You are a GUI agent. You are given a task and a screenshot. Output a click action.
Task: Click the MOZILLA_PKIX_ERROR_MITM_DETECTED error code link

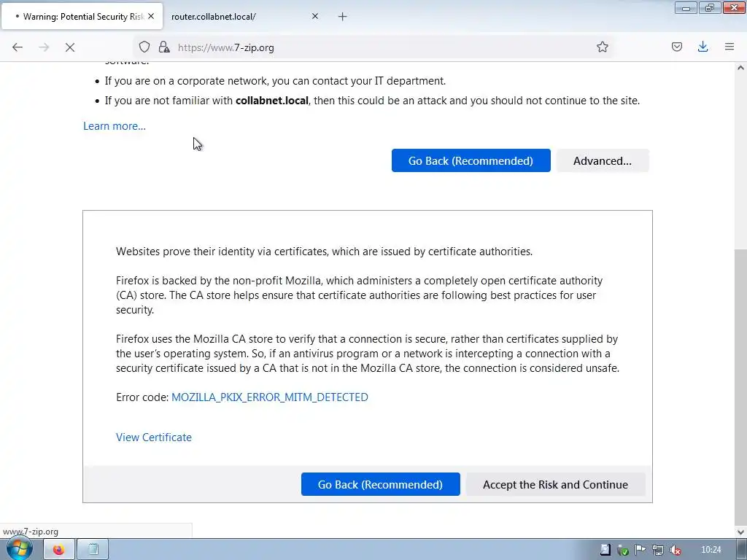coord(270,397)
